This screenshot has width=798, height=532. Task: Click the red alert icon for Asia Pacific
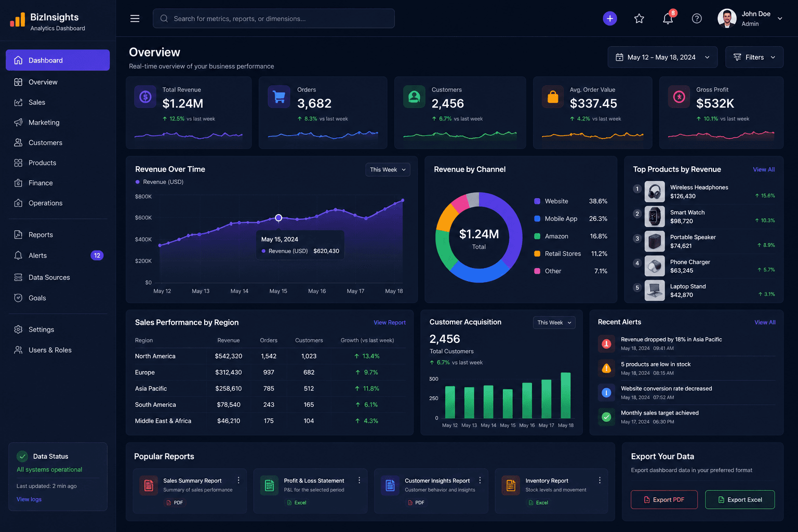pos(606,343)
